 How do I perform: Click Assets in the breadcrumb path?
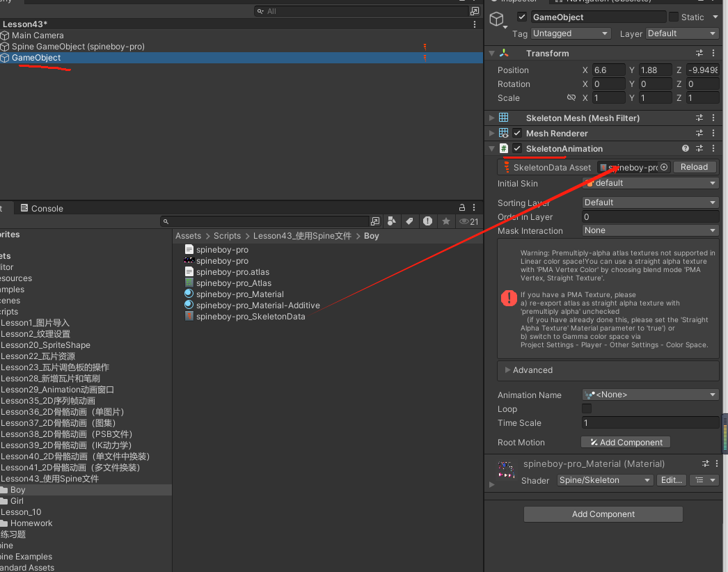(188, 236)
